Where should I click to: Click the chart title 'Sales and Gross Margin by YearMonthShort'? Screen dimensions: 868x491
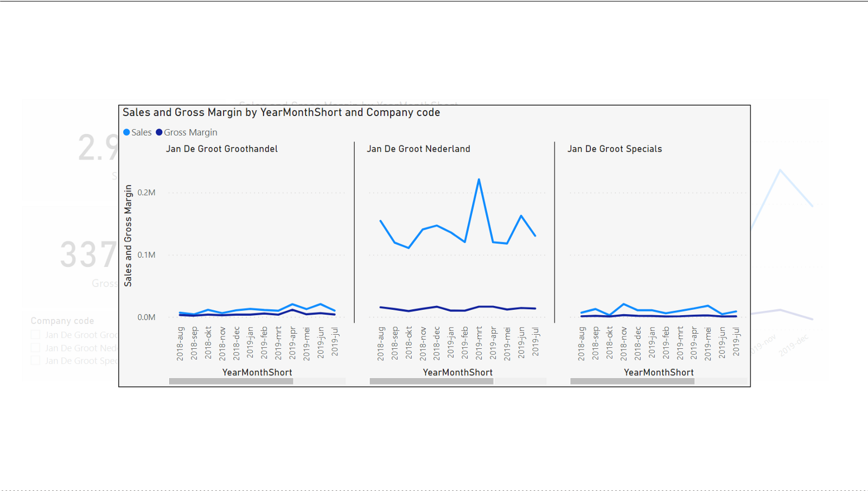click(x=281, y=112)
